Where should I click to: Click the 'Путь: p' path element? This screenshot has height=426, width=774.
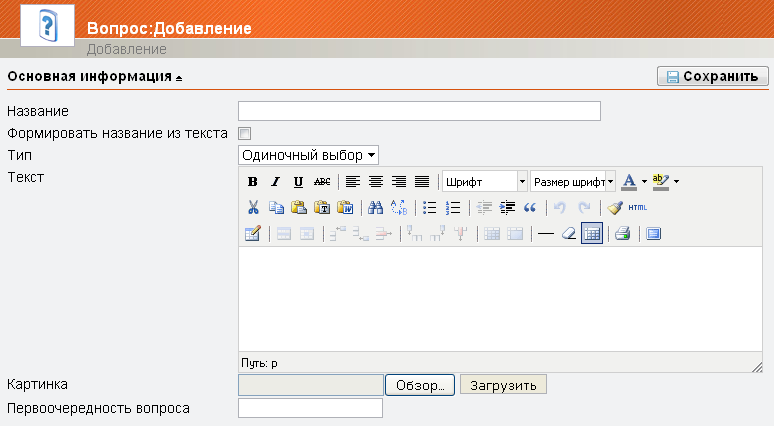[x=274, y=363]
